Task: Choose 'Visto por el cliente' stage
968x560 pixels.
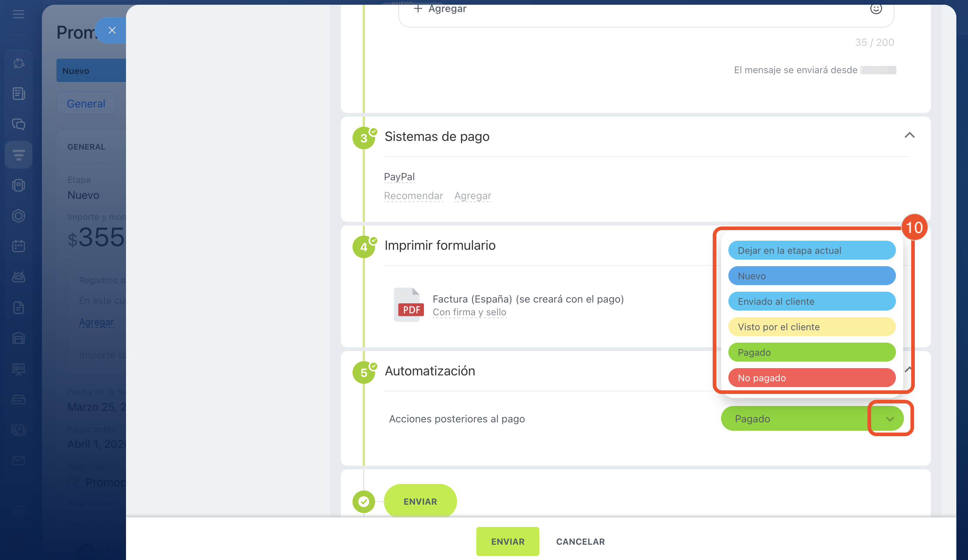Action: 811,327
